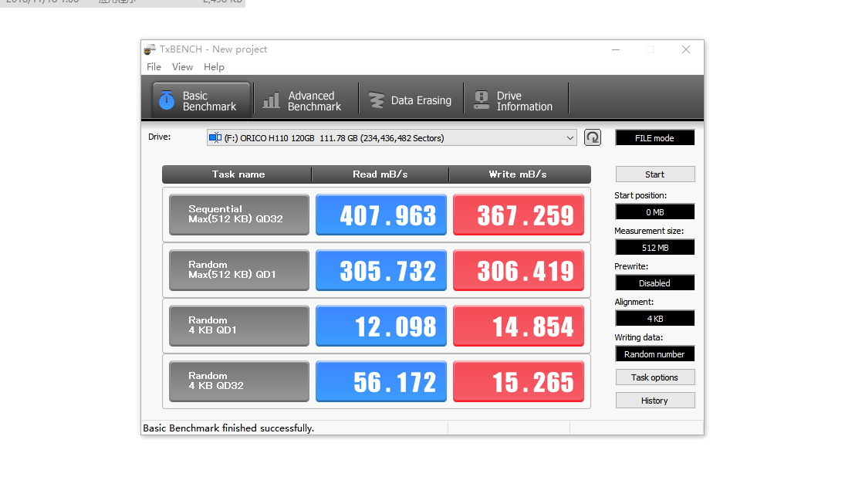The width and height of the screenshot is (845, 504).
Task: Click the Task options button
Action: coord(654,377)
